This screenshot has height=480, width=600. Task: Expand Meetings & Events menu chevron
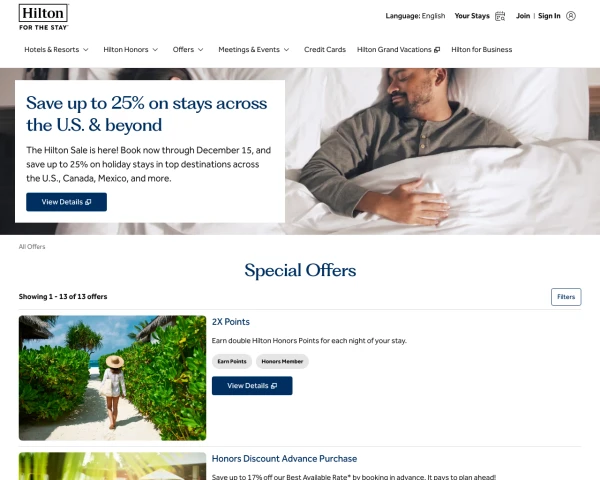(x=286, y=50)
